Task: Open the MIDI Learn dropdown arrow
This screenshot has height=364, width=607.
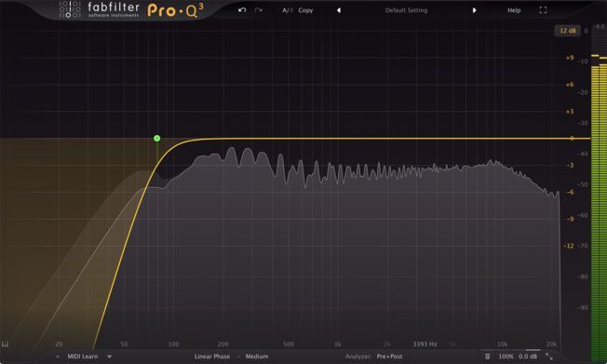Action: (110, 357)
